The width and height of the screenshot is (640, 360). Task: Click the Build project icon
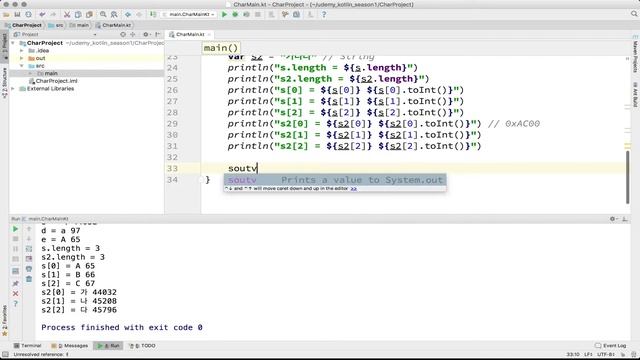[153, 14]
